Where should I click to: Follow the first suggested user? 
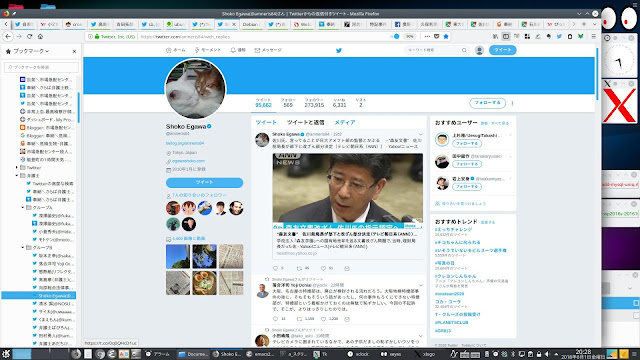click(x=467, y=144)
